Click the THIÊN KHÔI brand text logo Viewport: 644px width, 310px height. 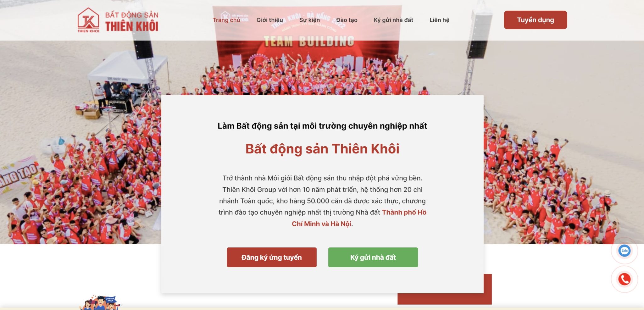132,22
